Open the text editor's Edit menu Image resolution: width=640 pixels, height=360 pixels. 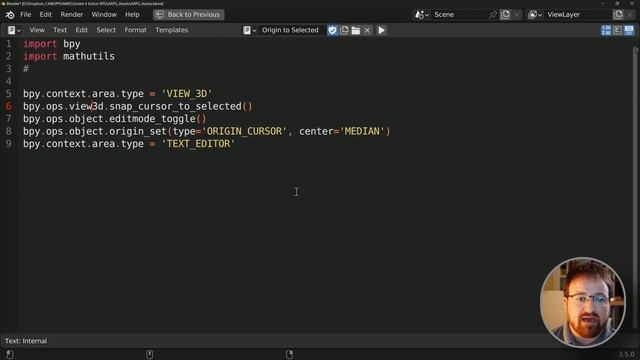tap(81, 30)
